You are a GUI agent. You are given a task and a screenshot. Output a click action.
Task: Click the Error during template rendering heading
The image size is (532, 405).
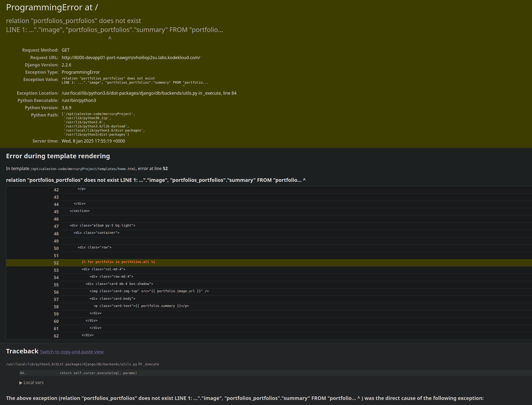pos(58,156)
